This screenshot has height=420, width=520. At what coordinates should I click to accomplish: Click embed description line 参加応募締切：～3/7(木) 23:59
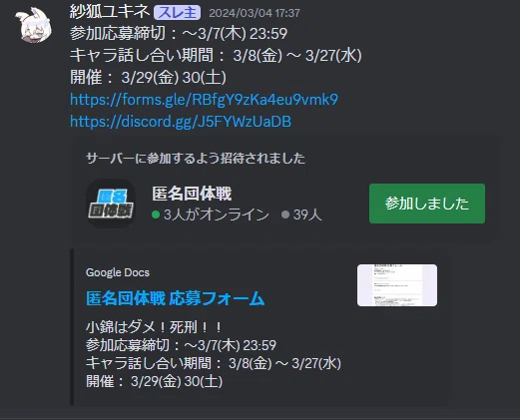(x=181, y=345)
